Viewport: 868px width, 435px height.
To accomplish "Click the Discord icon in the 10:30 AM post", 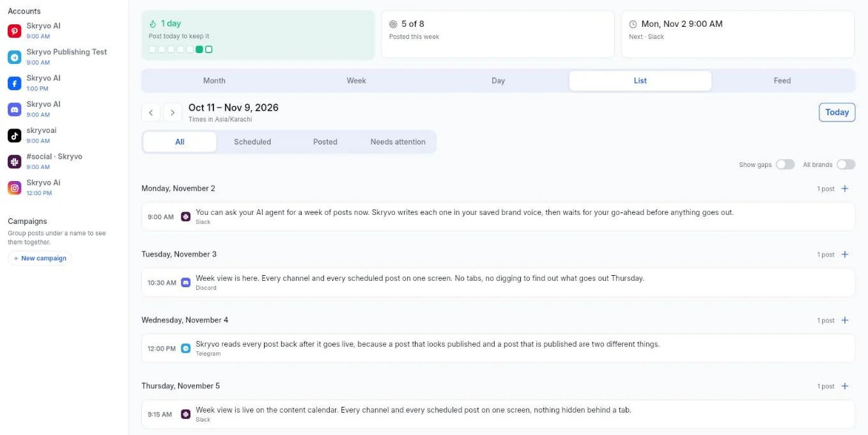I will coord(186,283).
